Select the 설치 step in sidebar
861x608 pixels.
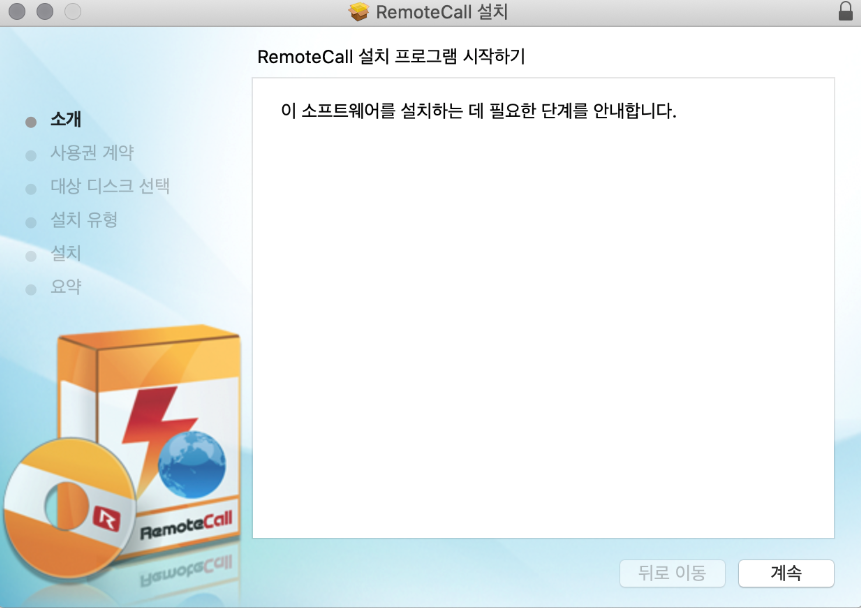tap(66, 253)
